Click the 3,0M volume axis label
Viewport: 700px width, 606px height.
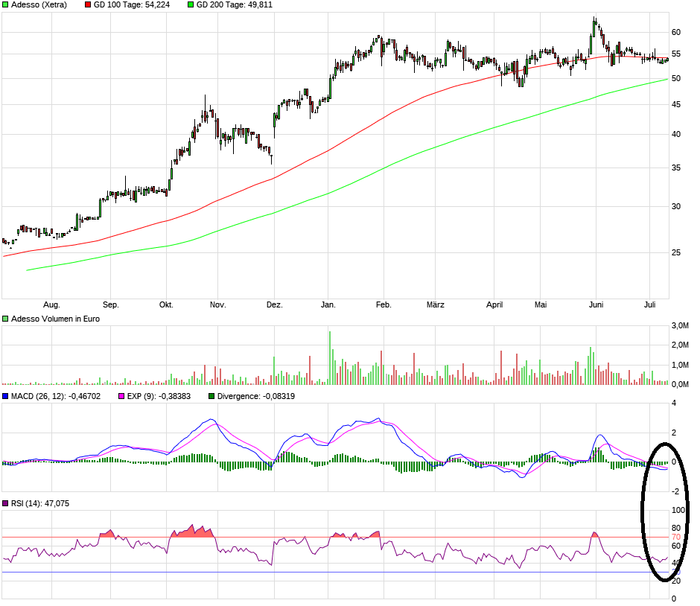pos(679,326)
